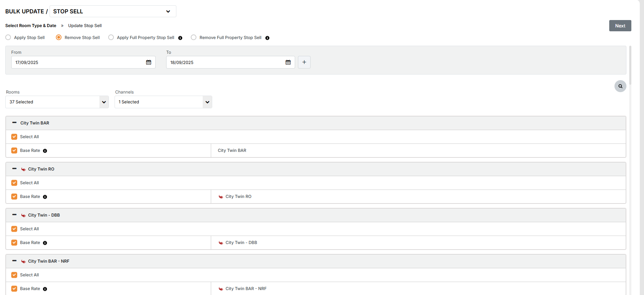Add another date range with plus icon

tap(304, 62)
